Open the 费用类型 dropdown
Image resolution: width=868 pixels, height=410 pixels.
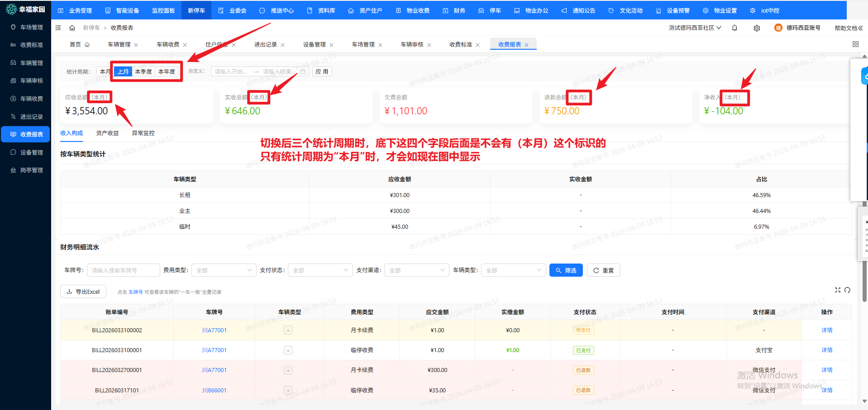coord(224,270)
